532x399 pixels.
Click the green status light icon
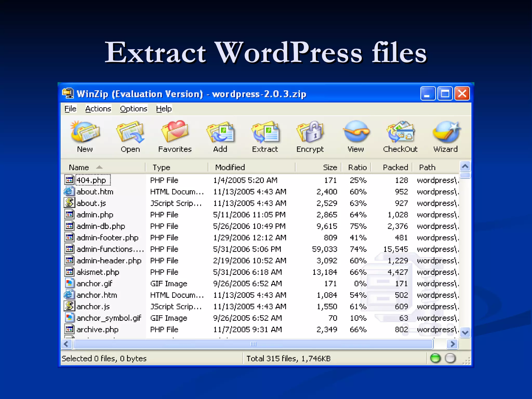coord(435,358)
